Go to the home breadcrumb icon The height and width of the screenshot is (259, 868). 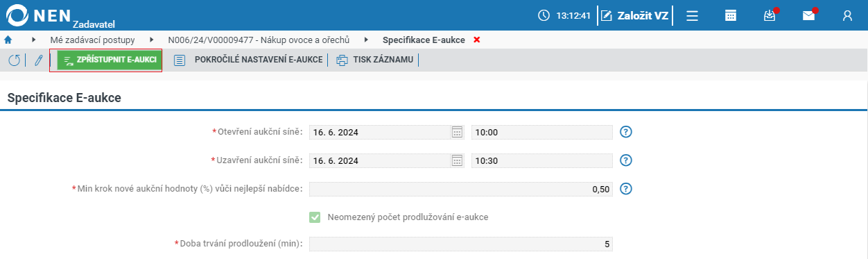click(8, 40)
